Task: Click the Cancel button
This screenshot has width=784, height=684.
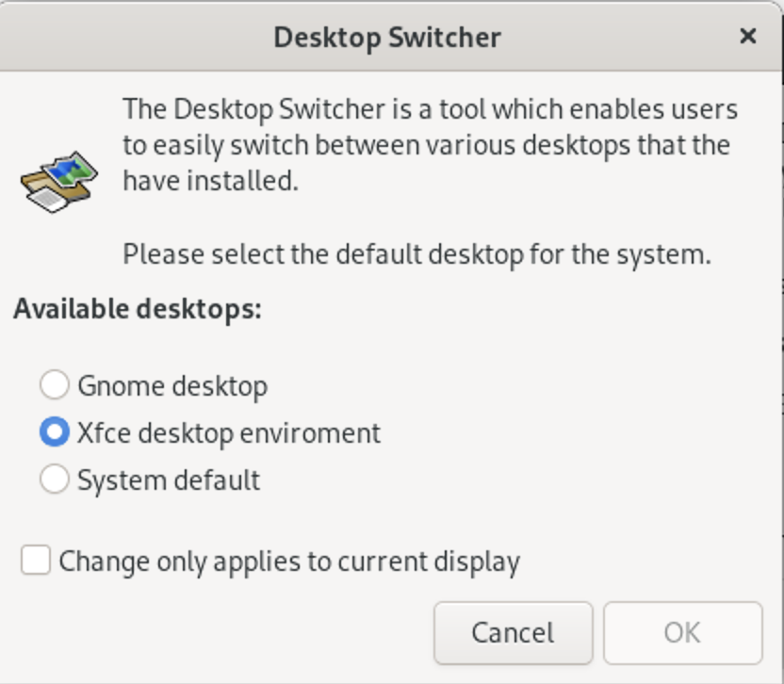Action: 513,633
